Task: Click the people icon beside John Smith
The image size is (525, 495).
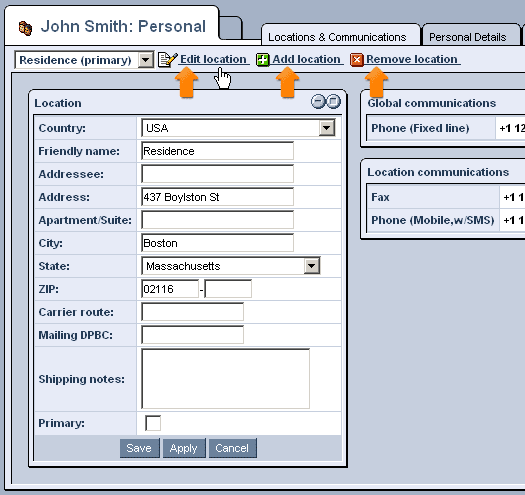Action: pos(25,28)
